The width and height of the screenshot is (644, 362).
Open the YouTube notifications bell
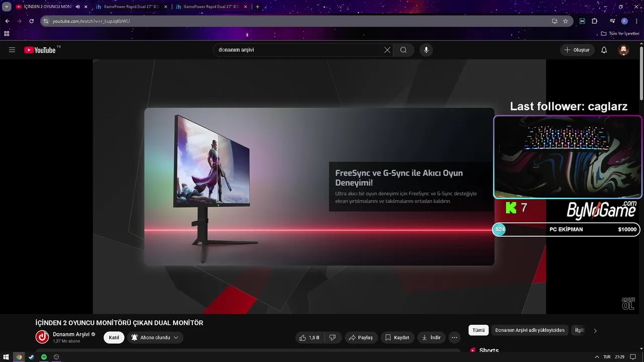pyautogui.click(x=604, y=50)
